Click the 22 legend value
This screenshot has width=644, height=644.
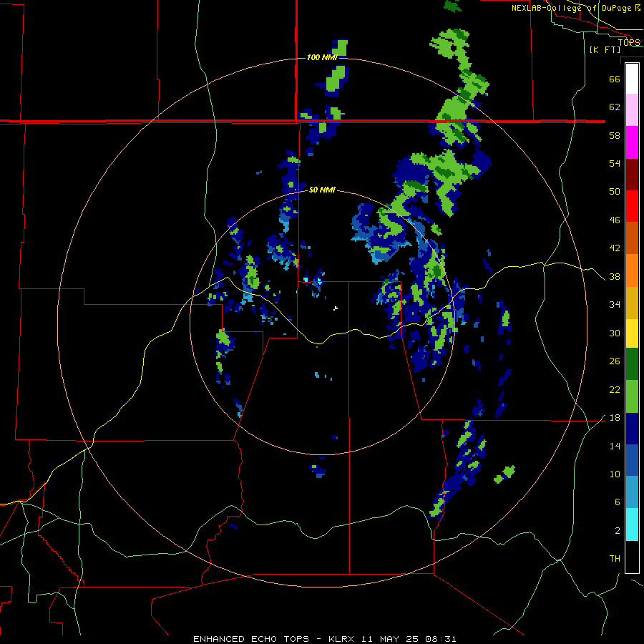point(615,390)
